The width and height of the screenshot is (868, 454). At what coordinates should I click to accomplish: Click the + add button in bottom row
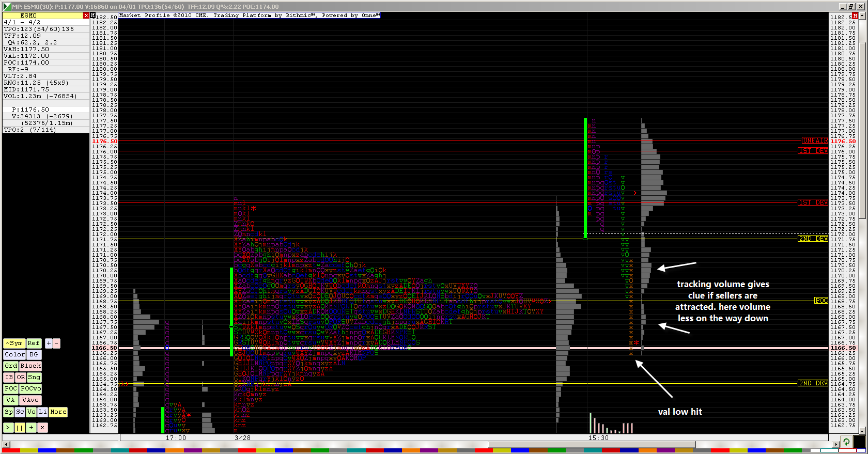pos(31,428)
